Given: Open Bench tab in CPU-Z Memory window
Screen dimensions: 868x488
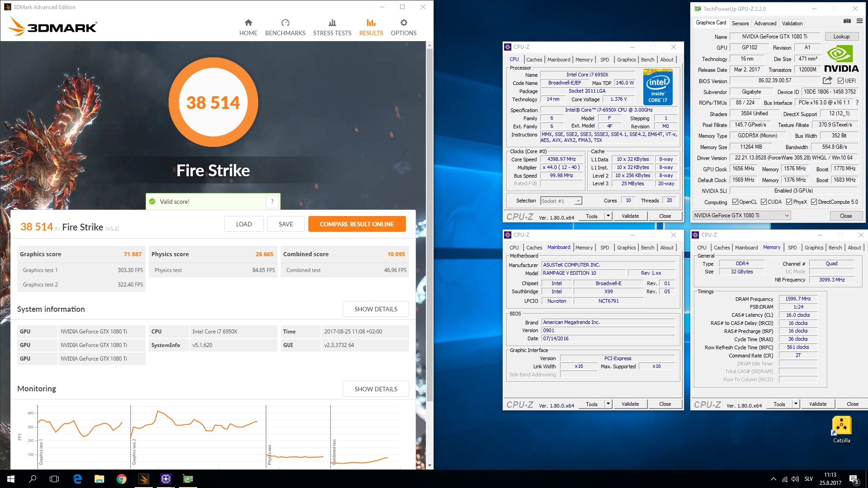Looking at the screenshot, I should click(835, 248).
